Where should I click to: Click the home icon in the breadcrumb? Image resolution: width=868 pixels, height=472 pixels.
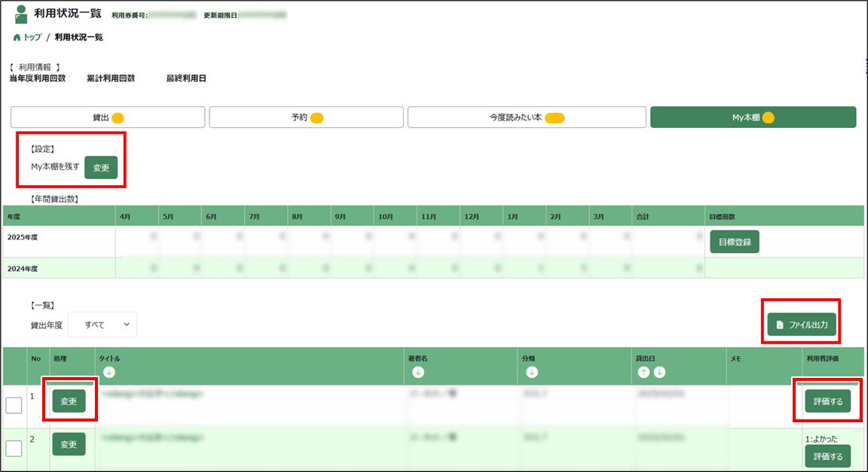click(x=17, y=37)
